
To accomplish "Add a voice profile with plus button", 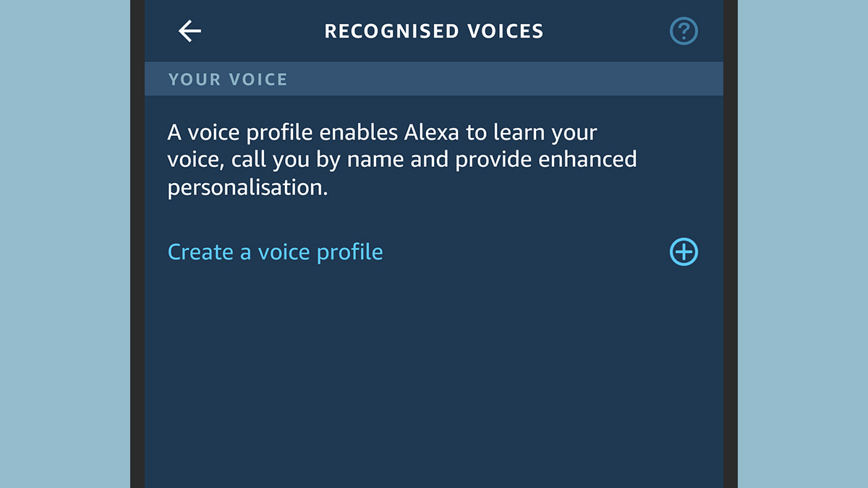I will 684,252.
